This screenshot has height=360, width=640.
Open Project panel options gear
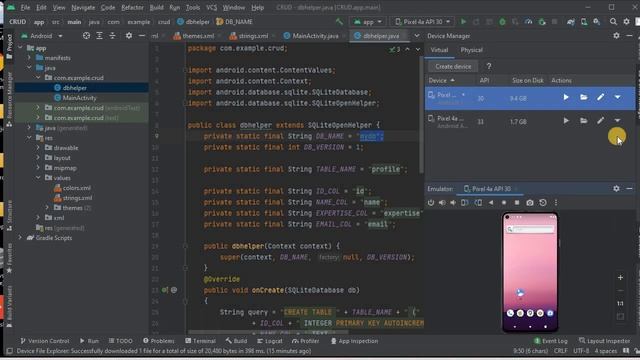129,36
